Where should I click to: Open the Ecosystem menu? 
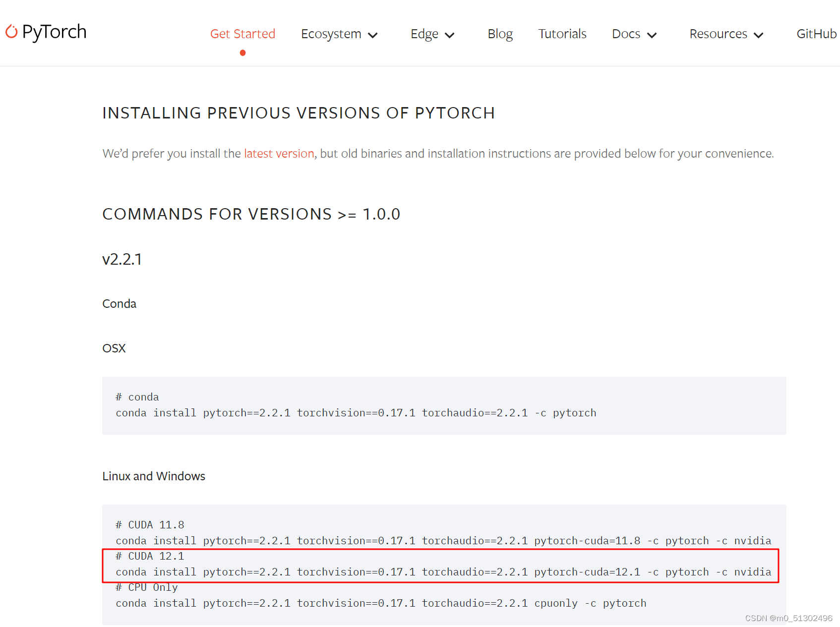(331, 34)
